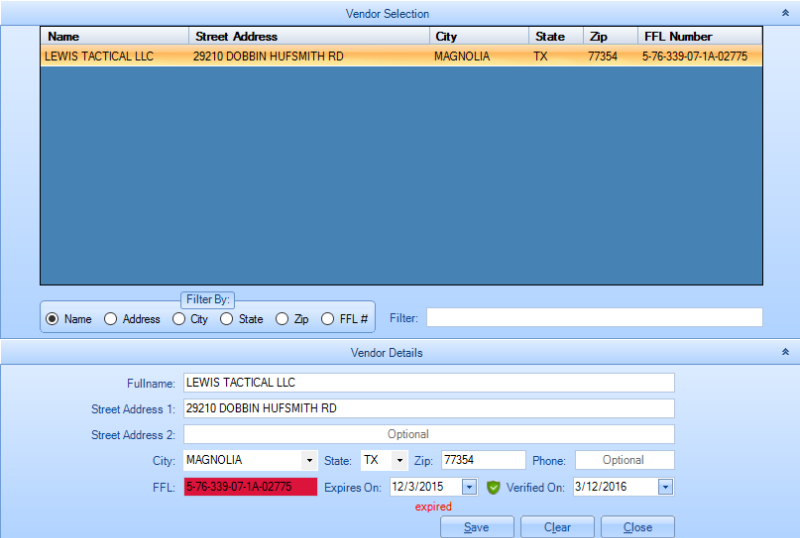
Task: Select the Name filter radio button
Action: click(x=52, y=319)
